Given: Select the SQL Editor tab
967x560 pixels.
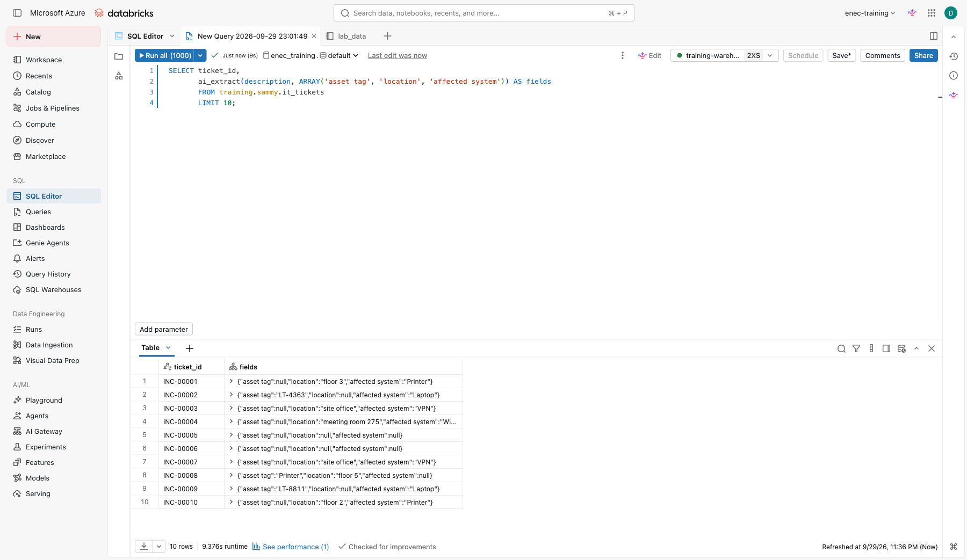Looking at the screenshot, I should point(145,36).
